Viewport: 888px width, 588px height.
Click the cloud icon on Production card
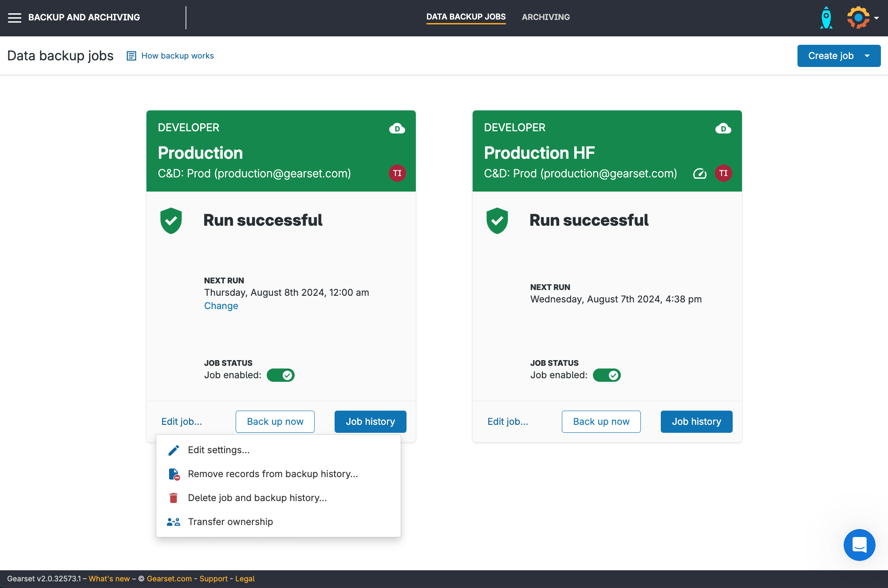pyautogui.click(x=397, y=129)
